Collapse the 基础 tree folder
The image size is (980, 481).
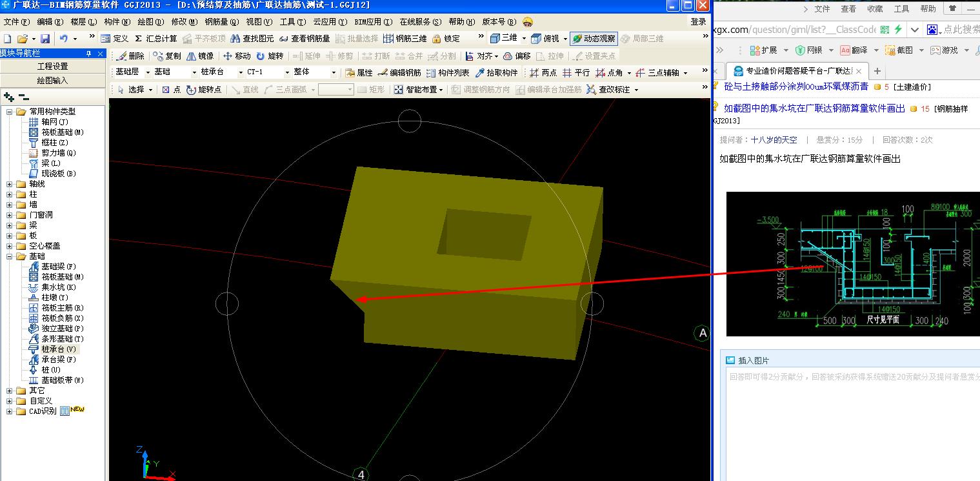click(10, 256)
